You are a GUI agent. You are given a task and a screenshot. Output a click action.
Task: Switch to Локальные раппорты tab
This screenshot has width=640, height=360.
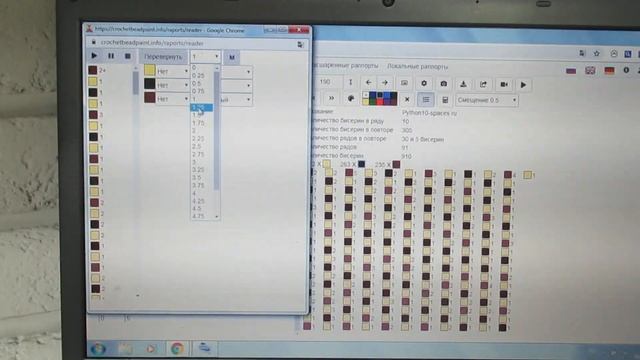pyautogui.click(x=417, y=67)
